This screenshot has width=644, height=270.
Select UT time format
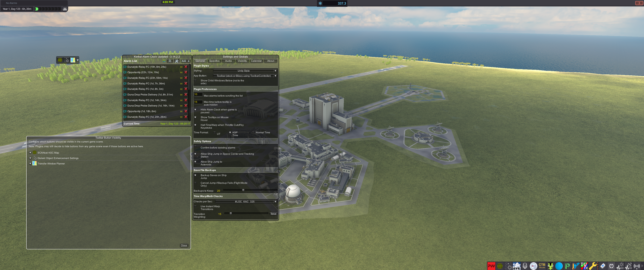coord(215,133)
